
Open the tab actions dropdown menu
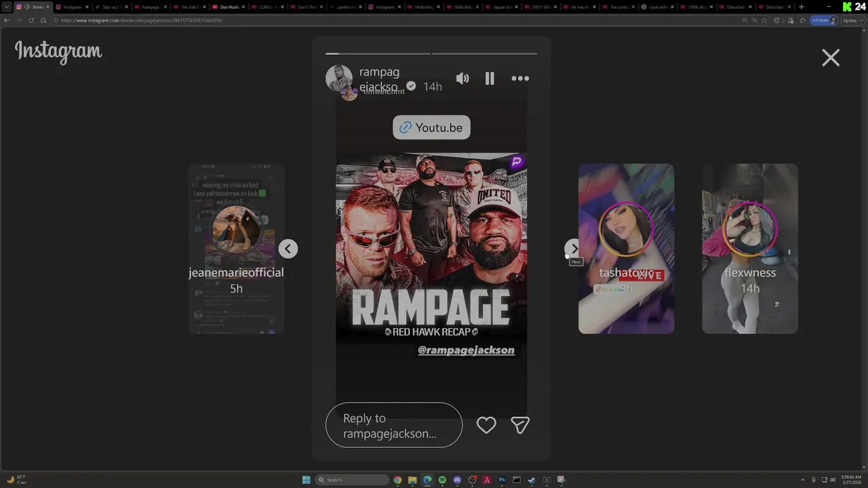7,7
